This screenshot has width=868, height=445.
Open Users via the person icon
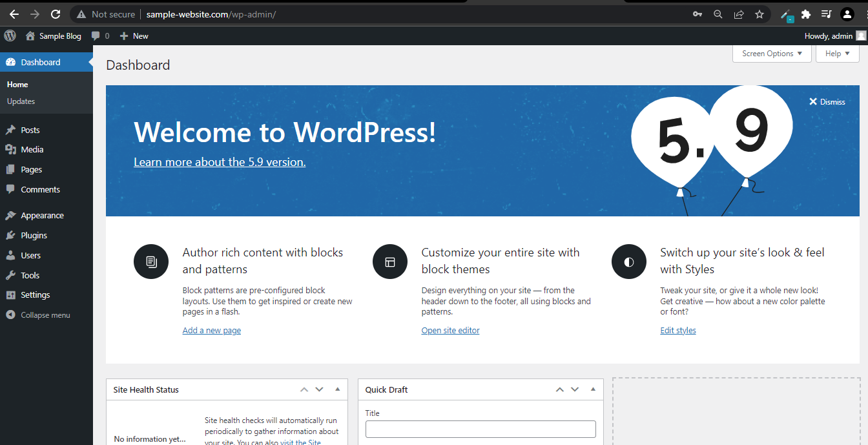tap(10, 255)
